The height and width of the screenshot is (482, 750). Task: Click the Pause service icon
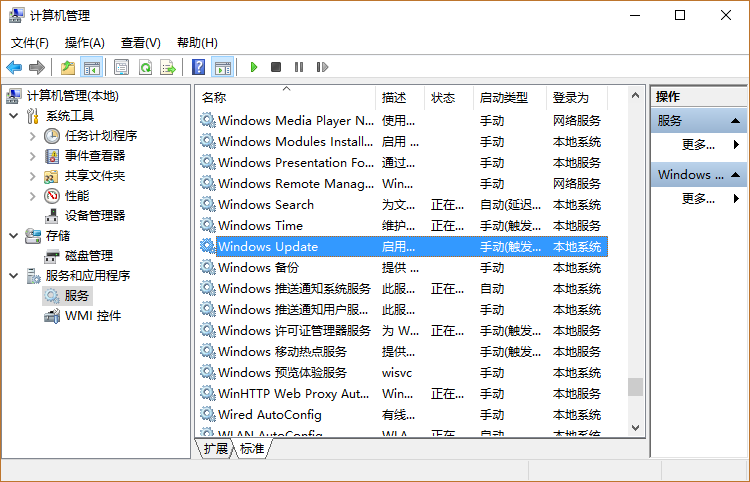(299, 67)
